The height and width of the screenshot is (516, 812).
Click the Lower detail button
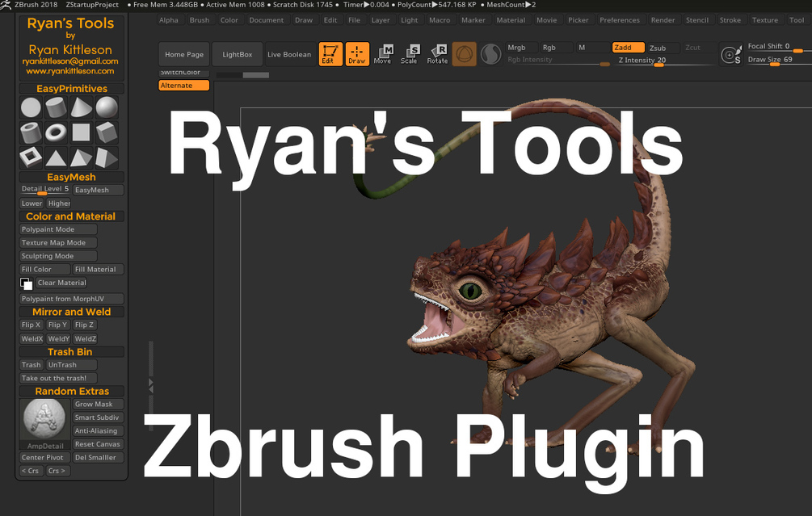(32, 203)
